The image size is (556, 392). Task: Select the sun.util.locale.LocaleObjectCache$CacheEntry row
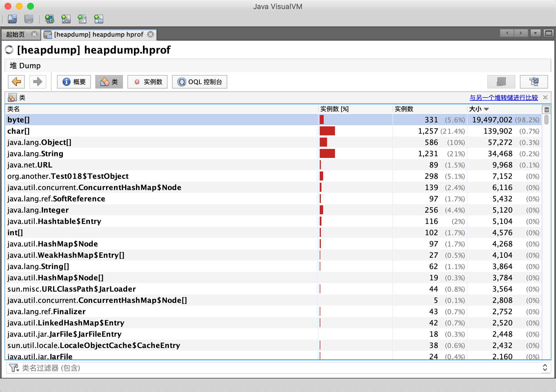pos(273,345)
